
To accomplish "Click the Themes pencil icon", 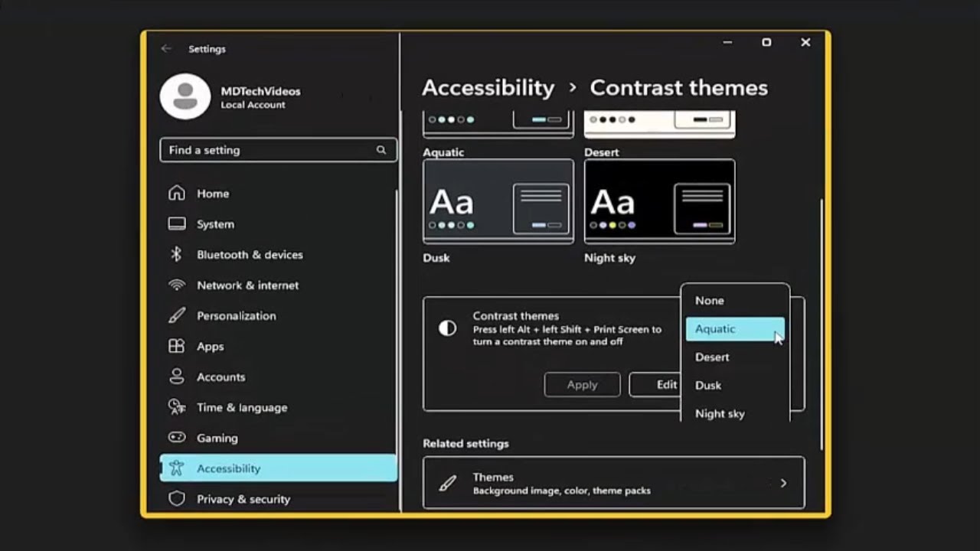I will pos(448,483).
